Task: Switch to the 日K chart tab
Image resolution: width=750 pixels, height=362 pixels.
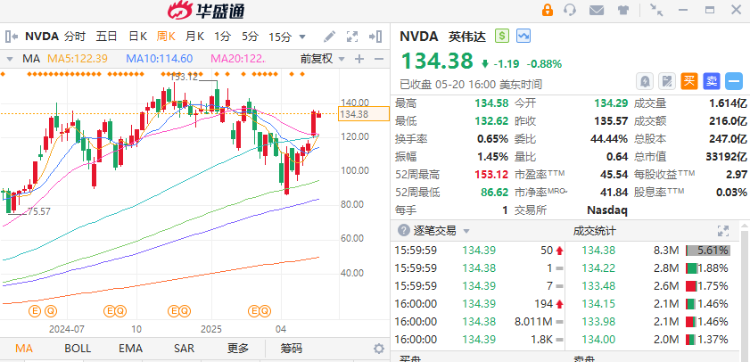Action: (x=138, y=36)
